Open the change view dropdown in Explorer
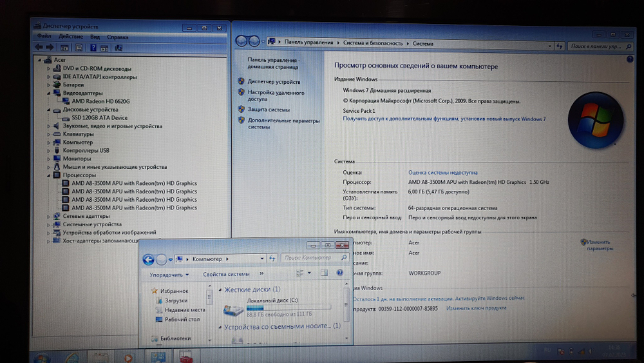Screen dimensions: 644x363 (309, 273)
